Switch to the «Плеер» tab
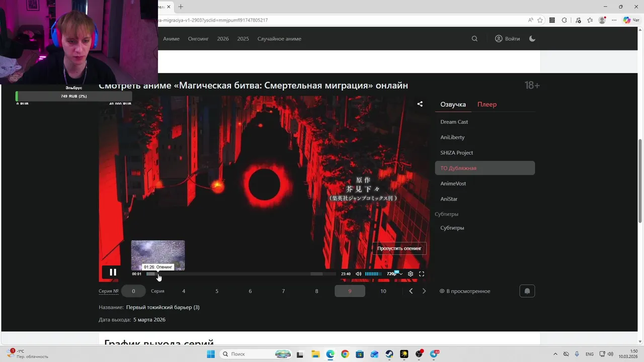Viewport: 644px width, 362px height. coord(487,105)
